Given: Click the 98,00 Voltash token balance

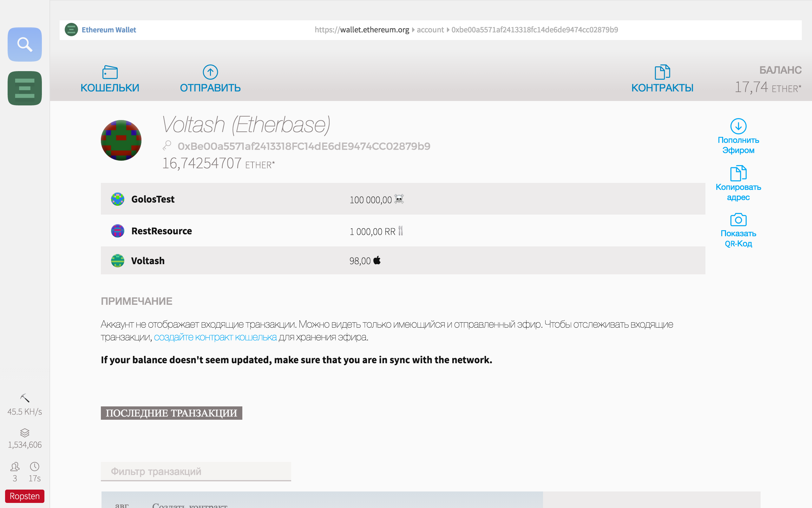Looking at the screenshot, I should pyautogui.click(x=360, y=261).
